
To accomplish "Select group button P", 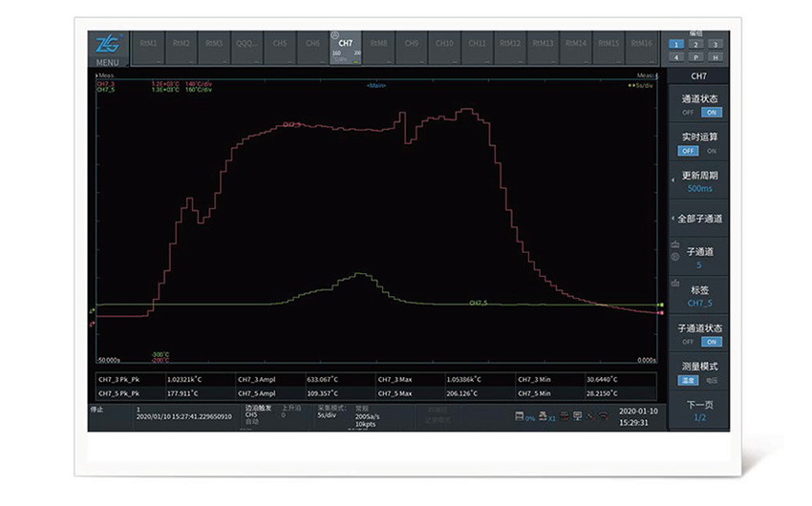I will pyautogui.click(x=695, y=57).
